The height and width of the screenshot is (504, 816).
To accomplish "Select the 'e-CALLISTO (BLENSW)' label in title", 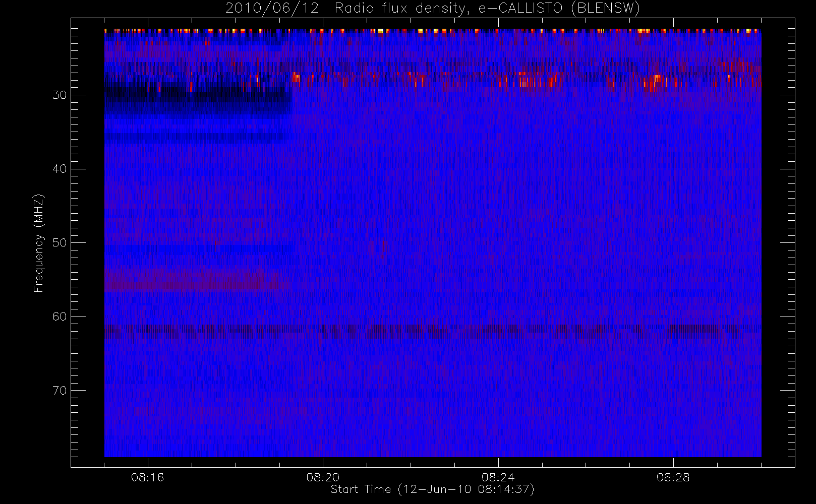I will coord(559,8).
